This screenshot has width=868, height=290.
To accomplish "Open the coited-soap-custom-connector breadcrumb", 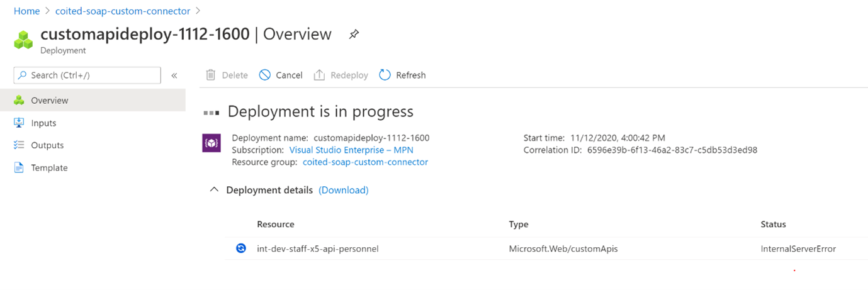I will pyautogui.click(x=123, y=11).
